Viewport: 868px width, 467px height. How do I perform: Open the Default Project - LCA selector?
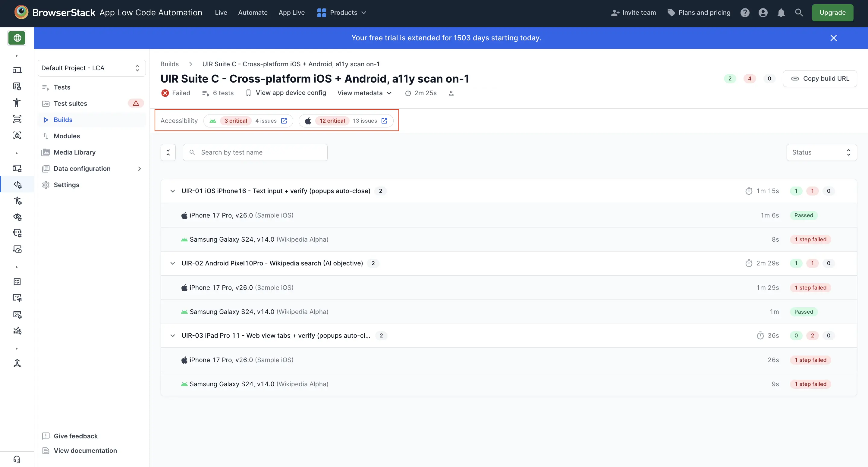click(x=92, y=68)
